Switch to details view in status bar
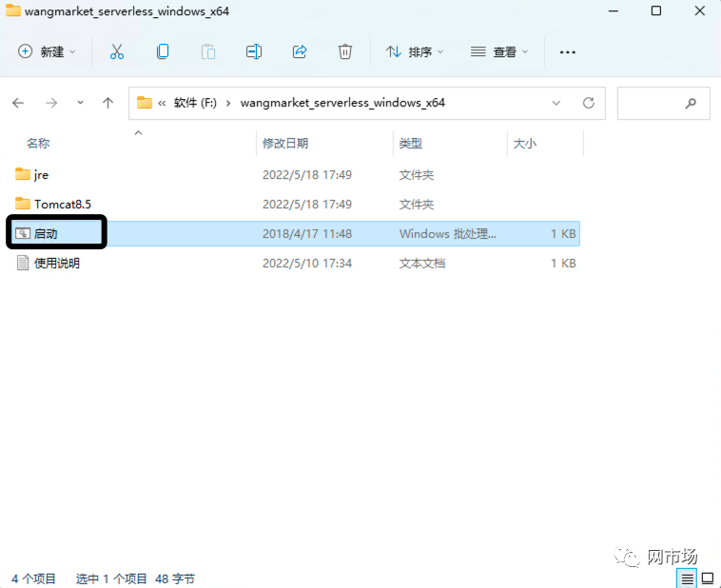Viewport: 721px width, 588px height. (x=687, y=578)
